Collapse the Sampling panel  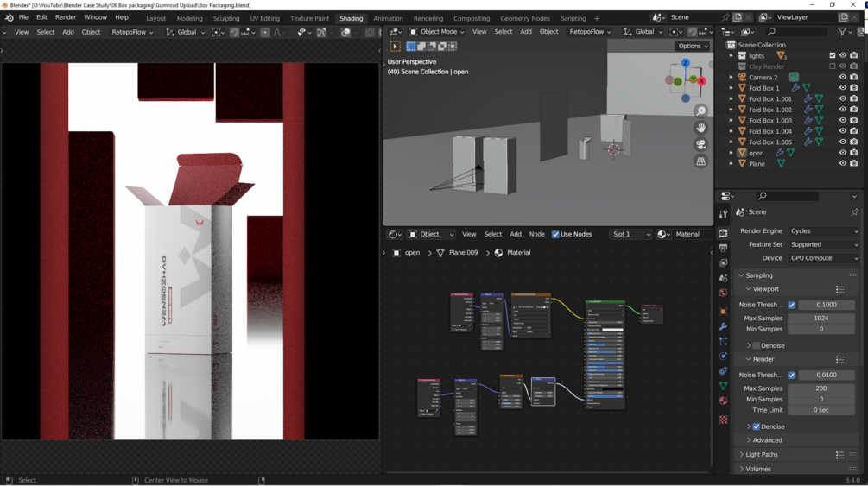[758, 275]
